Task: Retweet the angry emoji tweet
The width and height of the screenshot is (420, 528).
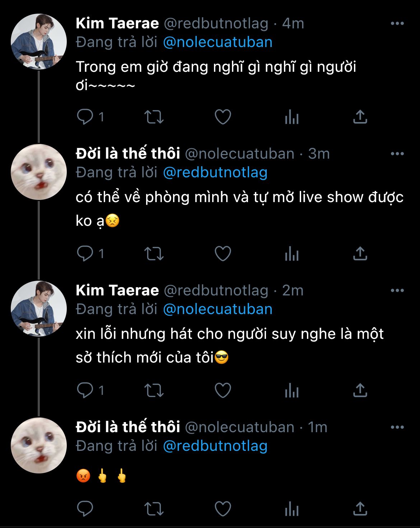Action: pos(154,509)
